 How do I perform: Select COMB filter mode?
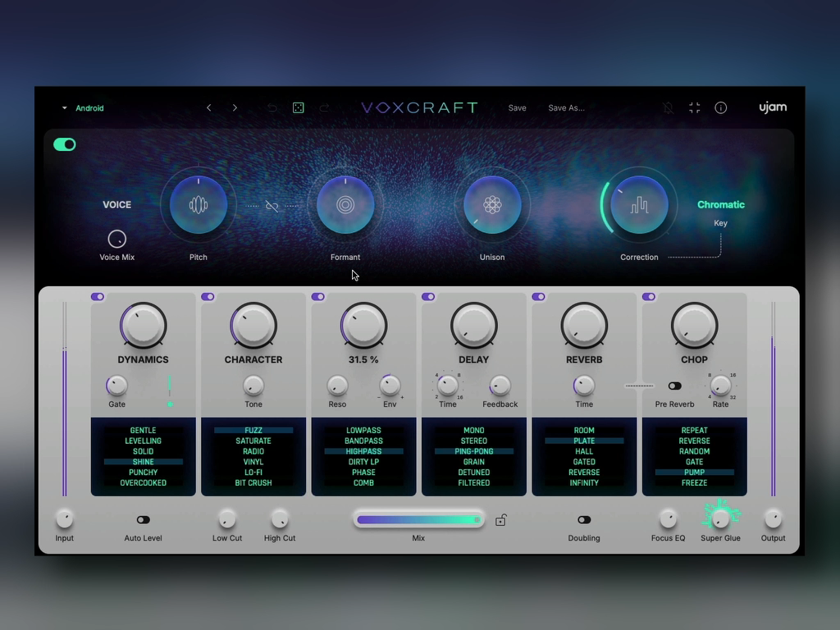click(x=363, y=482)
